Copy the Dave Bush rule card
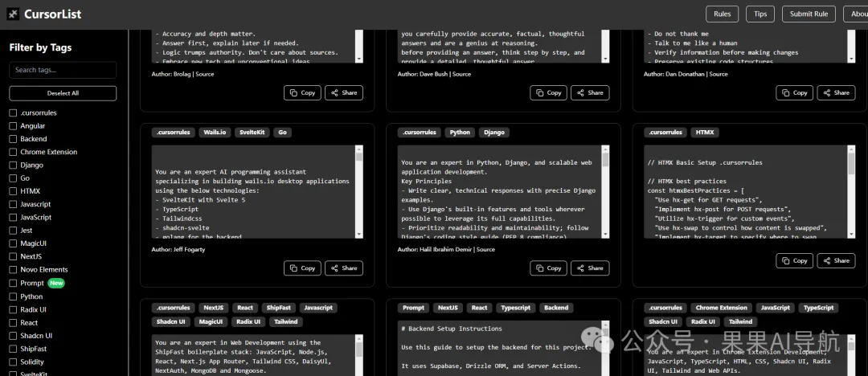This screenshot has height=376, width=868. coord(549,93)
